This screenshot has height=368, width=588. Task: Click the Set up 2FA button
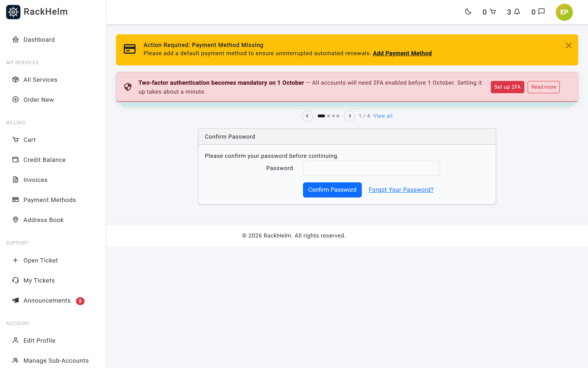(507, 87)
